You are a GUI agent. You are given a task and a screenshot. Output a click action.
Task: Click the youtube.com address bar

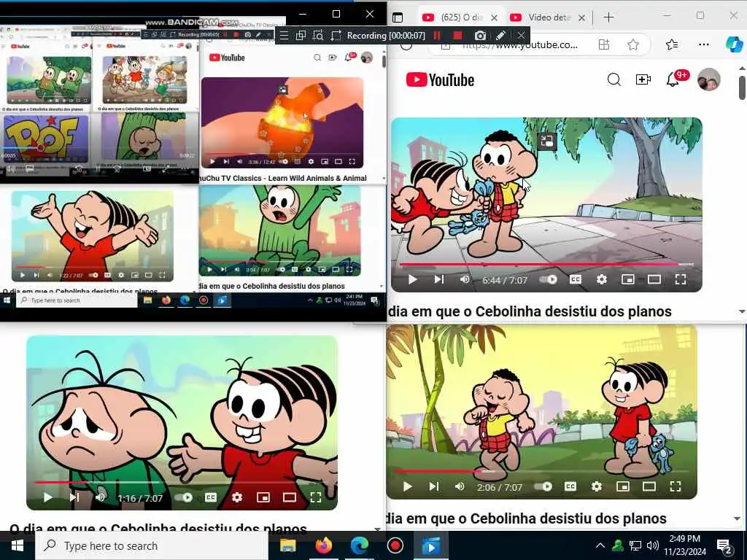(520, 45)
